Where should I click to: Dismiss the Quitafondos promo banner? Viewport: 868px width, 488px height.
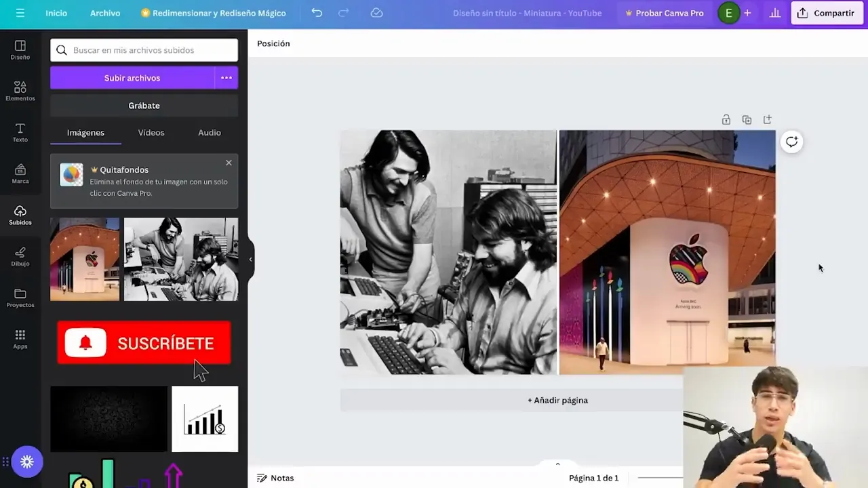click(x=229, y=163)
